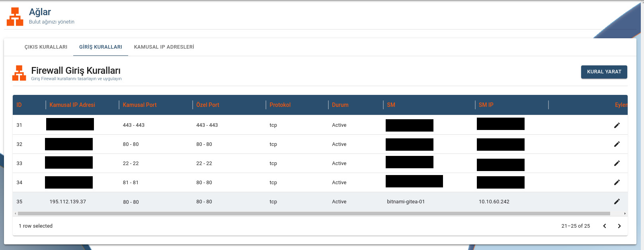Click right arrow of horizontal scrollbar
The image size is (644, 250).
pyautogui.click(x=625, y=214)
